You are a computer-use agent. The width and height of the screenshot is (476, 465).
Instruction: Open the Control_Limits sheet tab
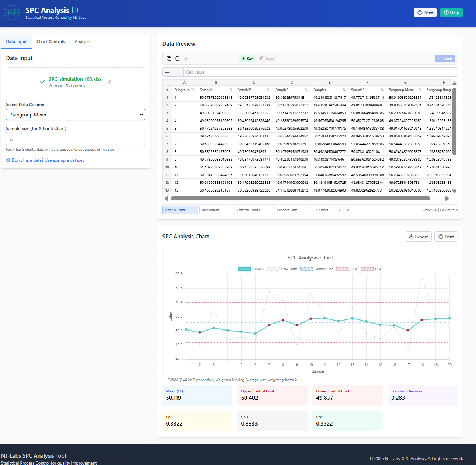253,210
